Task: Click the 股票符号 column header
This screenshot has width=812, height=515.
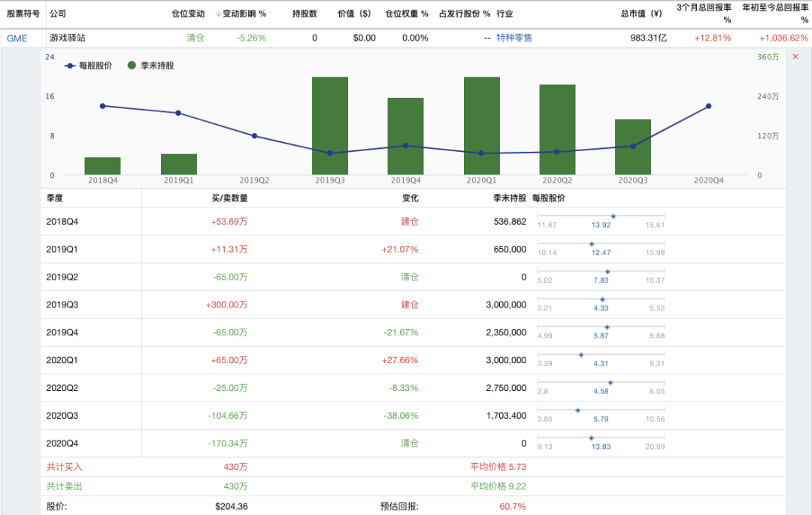Action: pos(23,14)
